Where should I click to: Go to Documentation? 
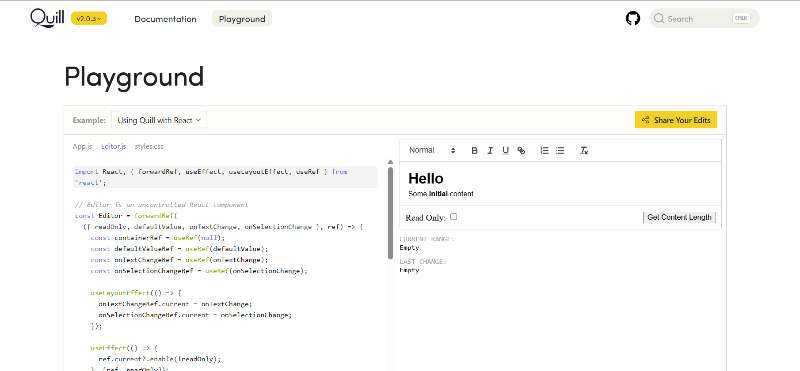tap(165, 19)
